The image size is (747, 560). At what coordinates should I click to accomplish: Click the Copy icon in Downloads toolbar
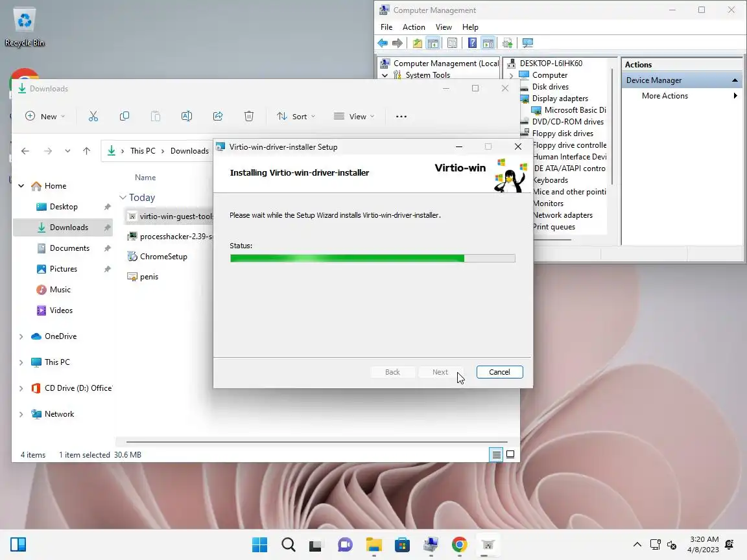click(x=124, y=116)
